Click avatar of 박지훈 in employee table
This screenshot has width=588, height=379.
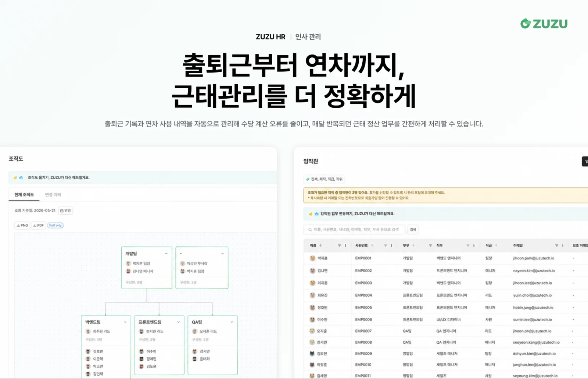click(312, 258)
